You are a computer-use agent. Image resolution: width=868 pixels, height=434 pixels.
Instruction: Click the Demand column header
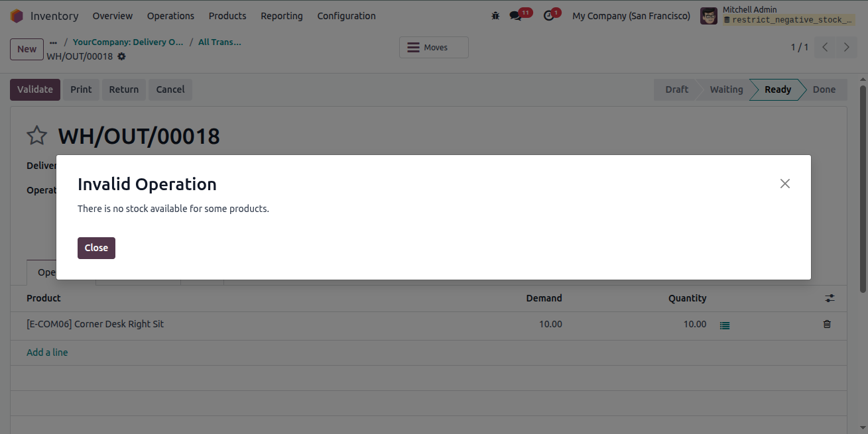[544, 298]
